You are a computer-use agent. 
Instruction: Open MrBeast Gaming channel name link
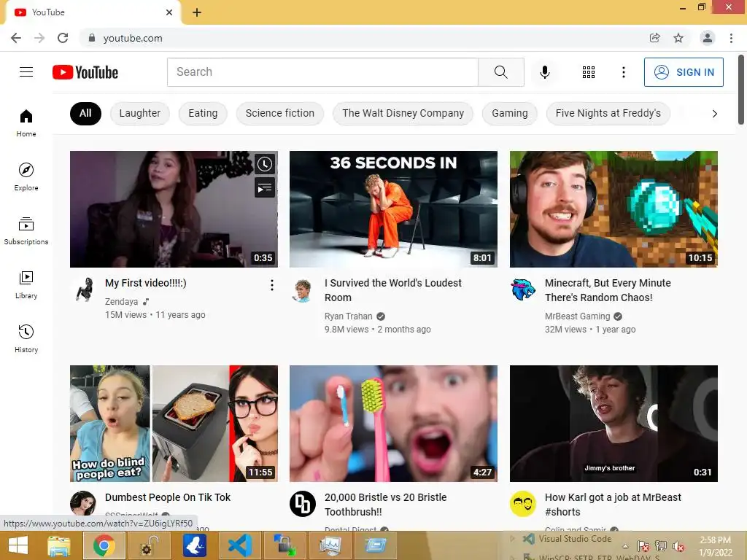(x=578, y=316)
